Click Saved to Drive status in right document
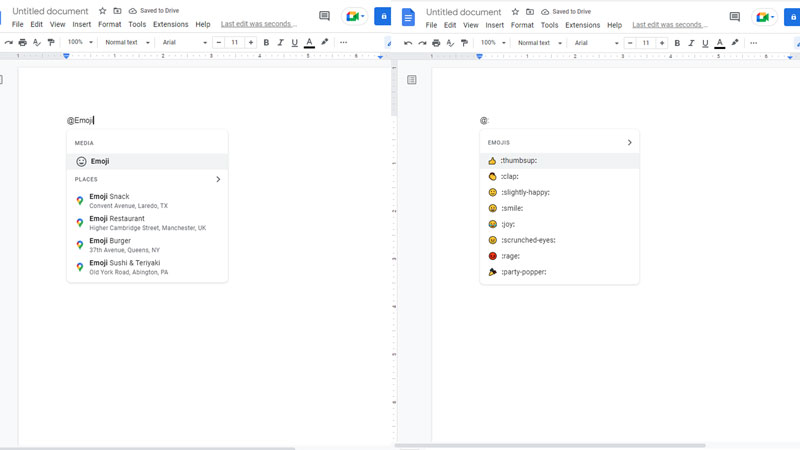 (x=566, y=12)
